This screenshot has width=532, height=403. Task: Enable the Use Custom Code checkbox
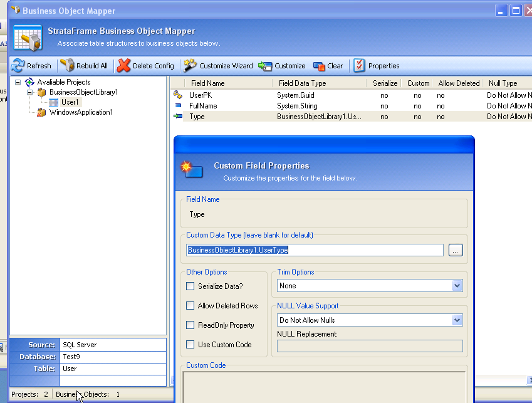coord(190,345)
